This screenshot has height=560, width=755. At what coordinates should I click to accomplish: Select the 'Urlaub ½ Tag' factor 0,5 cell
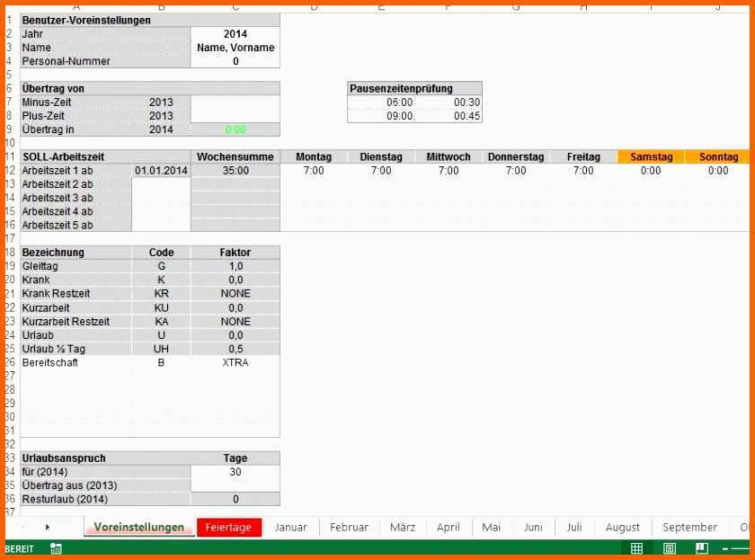point(235,349)
